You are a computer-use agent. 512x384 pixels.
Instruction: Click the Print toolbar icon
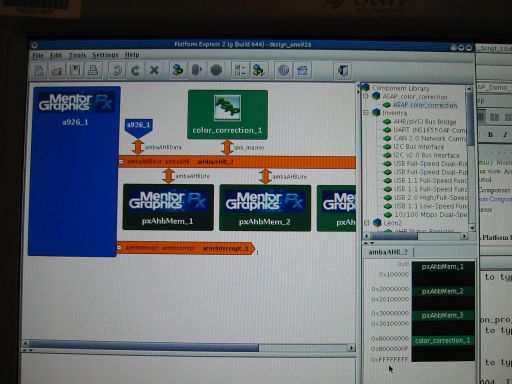[93, 71]
